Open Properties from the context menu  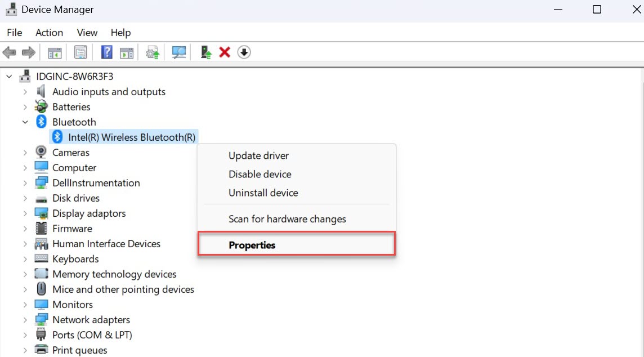coord(297,244)
